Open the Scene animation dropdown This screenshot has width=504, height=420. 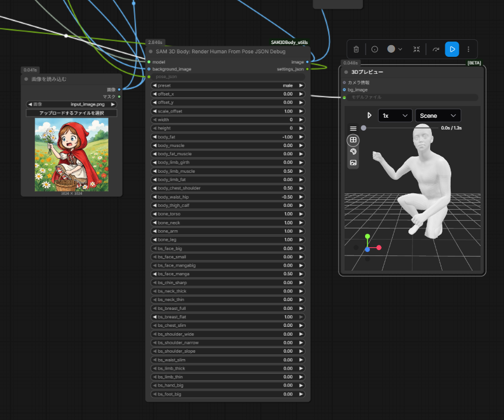pos(438,115)
